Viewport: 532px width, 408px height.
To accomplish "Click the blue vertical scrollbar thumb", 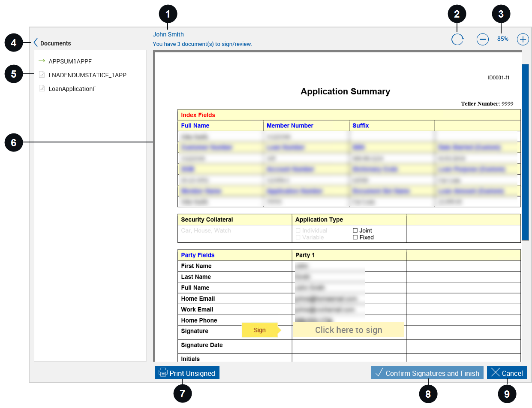I will (525, 152).
